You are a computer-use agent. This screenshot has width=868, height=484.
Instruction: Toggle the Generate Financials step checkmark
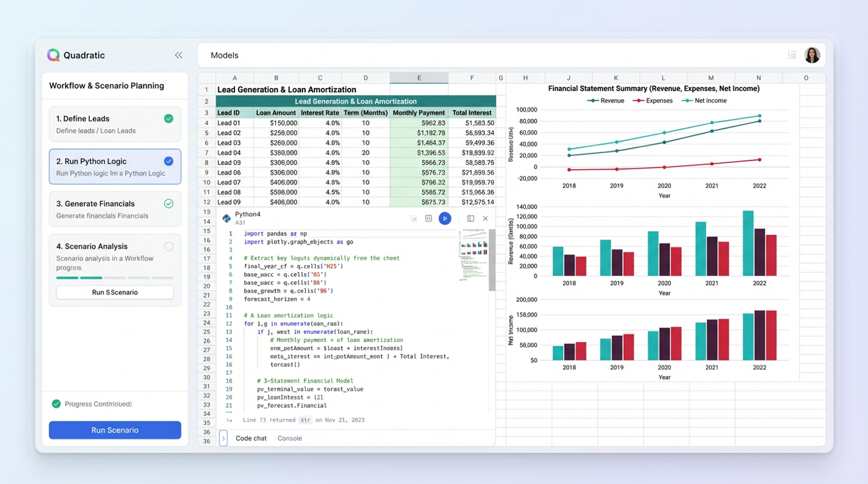(x=169, y=203)
